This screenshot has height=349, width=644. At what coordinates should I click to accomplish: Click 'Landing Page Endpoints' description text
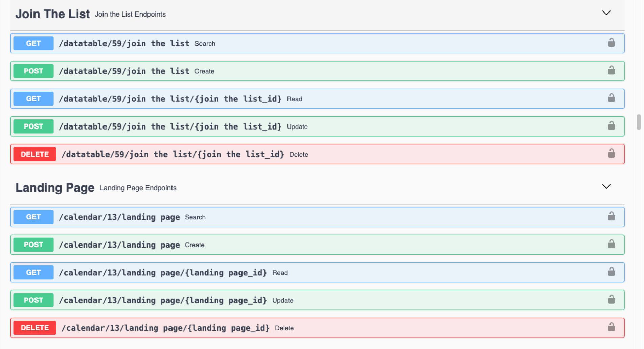pyautogui.click(x=138, y=188)
